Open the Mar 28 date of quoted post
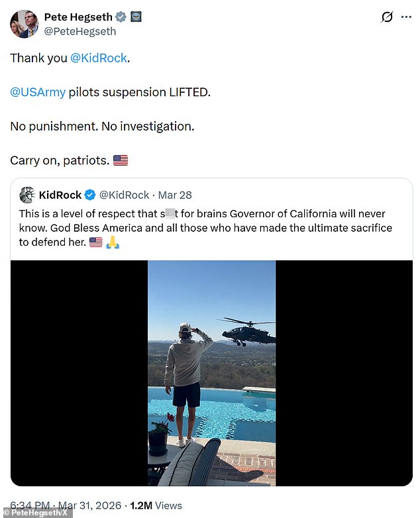420x518 pixels. coord(176,195)
